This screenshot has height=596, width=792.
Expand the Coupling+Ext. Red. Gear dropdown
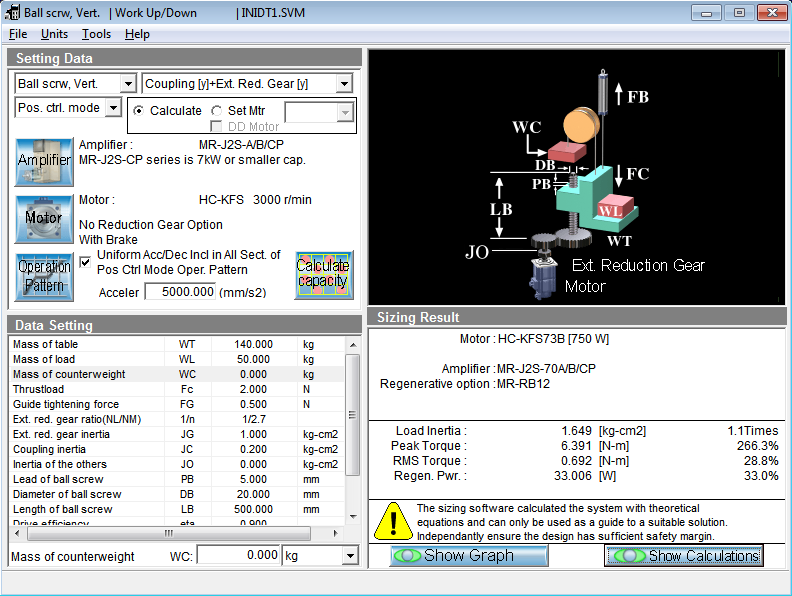[344, 84]
